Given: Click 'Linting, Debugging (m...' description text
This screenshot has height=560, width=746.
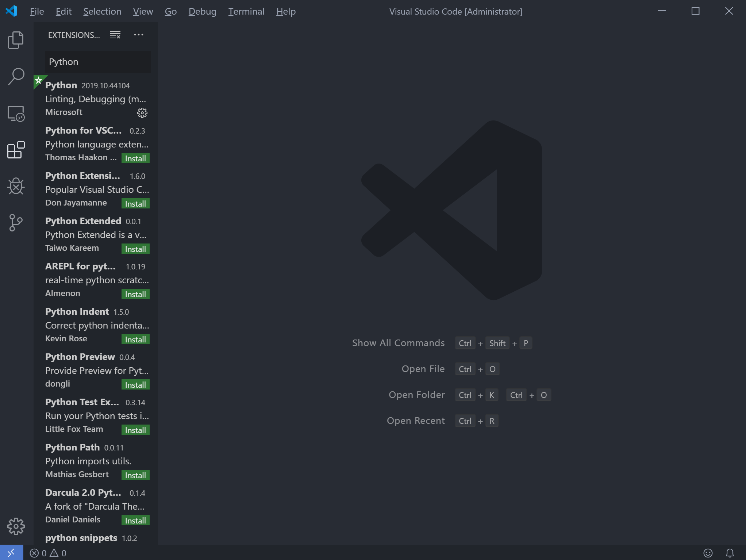Looking at the screenshot, I should [96, 99].
